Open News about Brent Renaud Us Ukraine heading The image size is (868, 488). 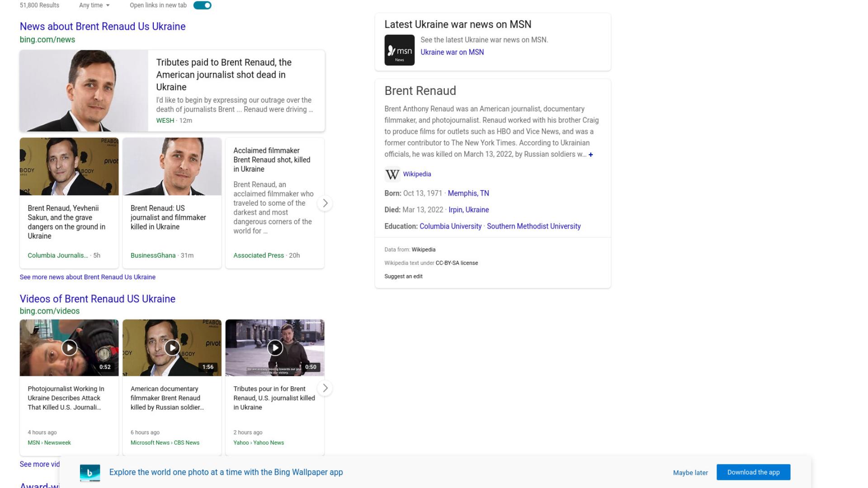[103, 26]
